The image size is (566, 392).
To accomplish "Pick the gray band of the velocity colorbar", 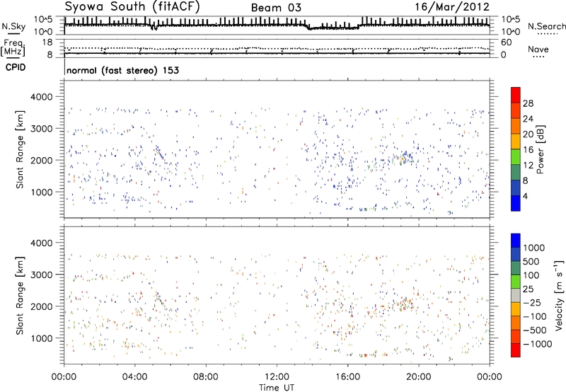I will pyautogui.click(x=516, y=295).
